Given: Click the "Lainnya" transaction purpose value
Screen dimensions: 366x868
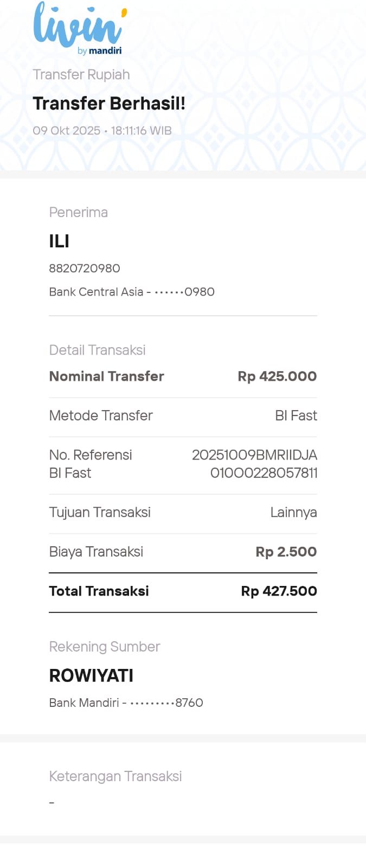Looking at the screenshot, I should [x=293, y=512].
